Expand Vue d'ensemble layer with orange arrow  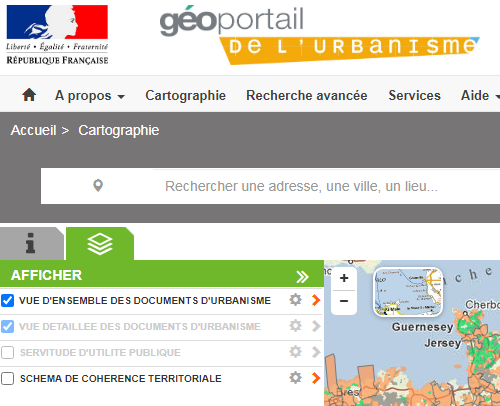coord(316,300)
